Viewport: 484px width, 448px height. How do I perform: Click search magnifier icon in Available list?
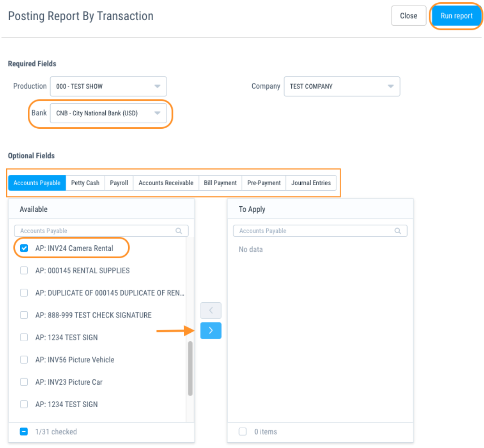point(179,231)
